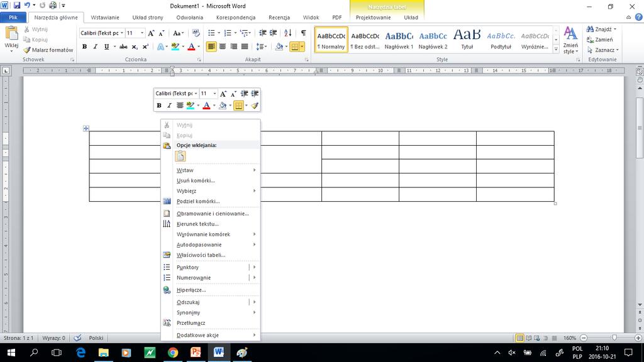Apply the Nagłówek 1 style
This screenshot has height=362, width=644.
coord(399,40)
